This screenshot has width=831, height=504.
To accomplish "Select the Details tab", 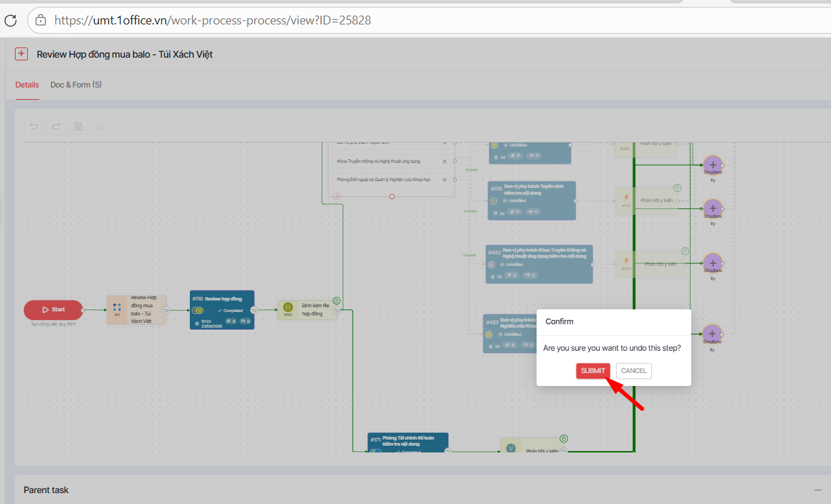I will pos(27,85).
